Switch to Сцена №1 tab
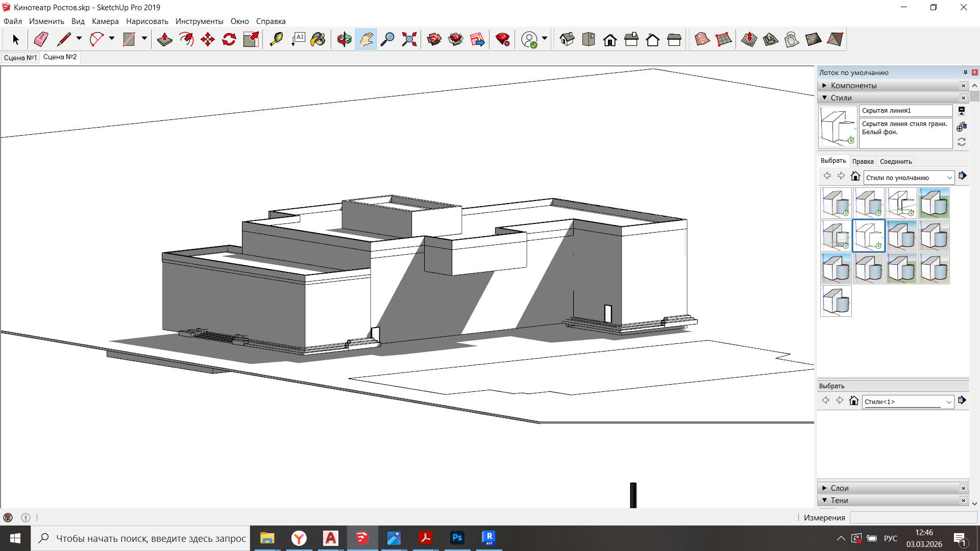Viewport: 980px width, 551px height. click(20, 58)
